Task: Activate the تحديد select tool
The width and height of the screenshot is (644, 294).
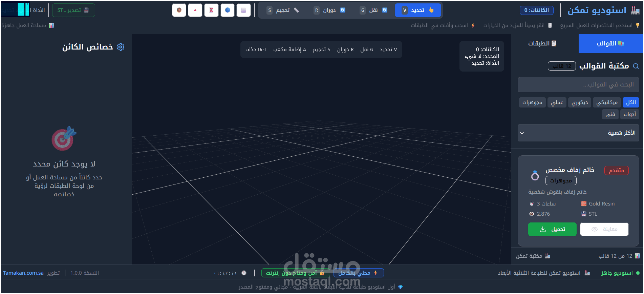Action: pos(418,10)
